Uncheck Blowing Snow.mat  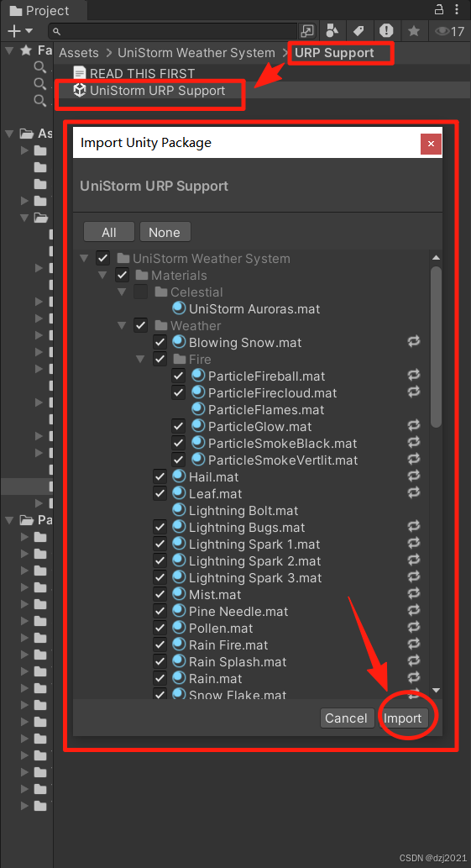(160, 342)
